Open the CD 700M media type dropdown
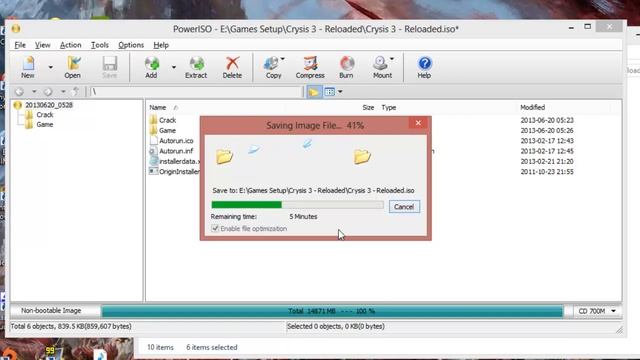 [x=598, y=311]
